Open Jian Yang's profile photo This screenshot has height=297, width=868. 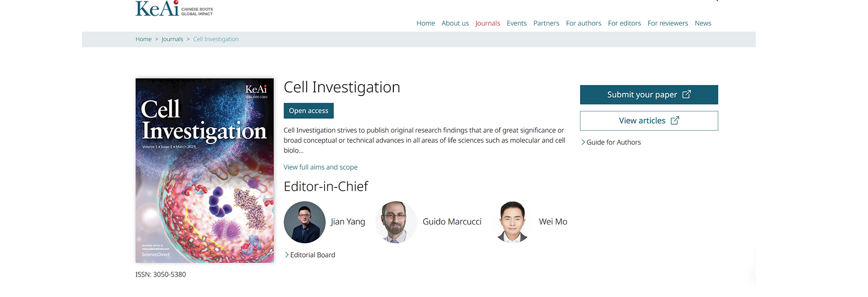pyautogui.click(x=305, y=222)
